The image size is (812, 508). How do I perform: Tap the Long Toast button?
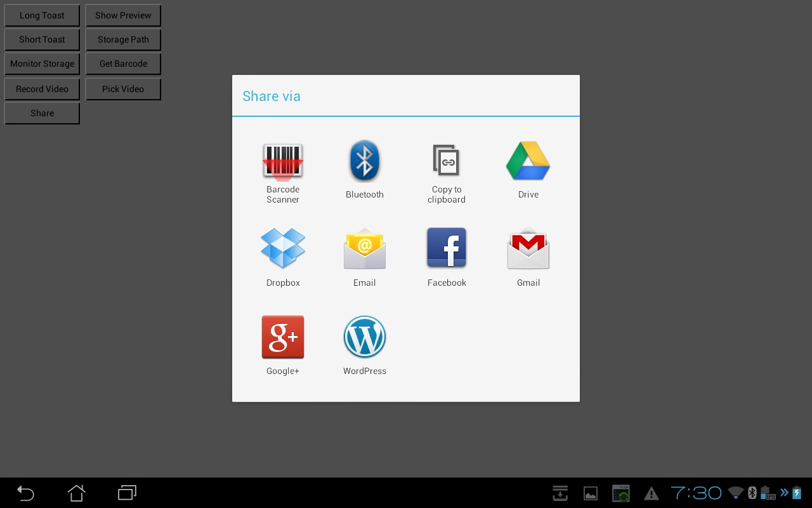pos(42,15)
